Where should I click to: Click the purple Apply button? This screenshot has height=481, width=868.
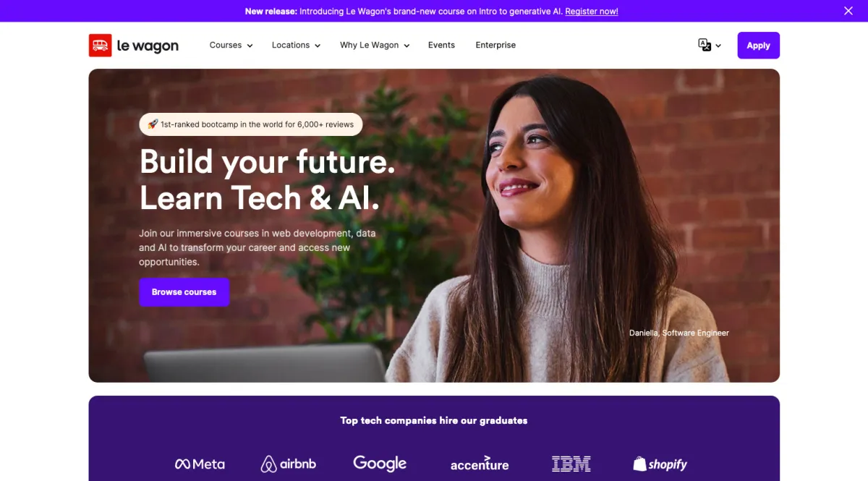[758, 45]
